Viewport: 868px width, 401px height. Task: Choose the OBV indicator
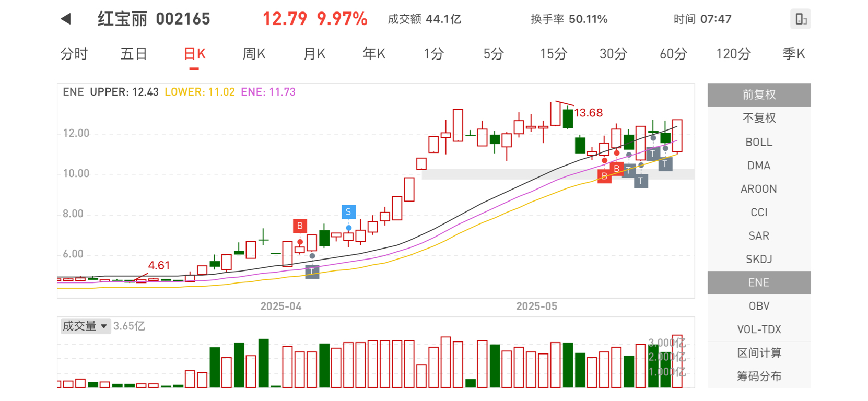pyautogui.click(x=759, y=306)
